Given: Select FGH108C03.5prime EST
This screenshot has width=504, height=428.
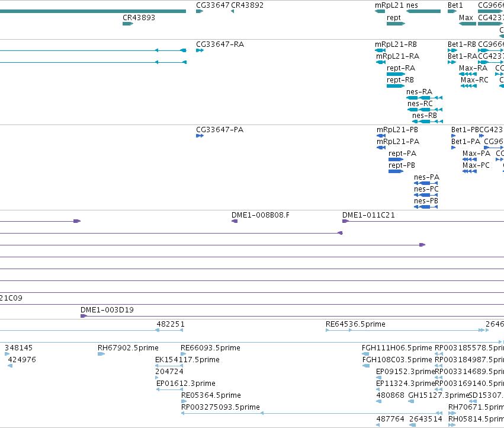Looking at the screenshot, I should point(366,366).
